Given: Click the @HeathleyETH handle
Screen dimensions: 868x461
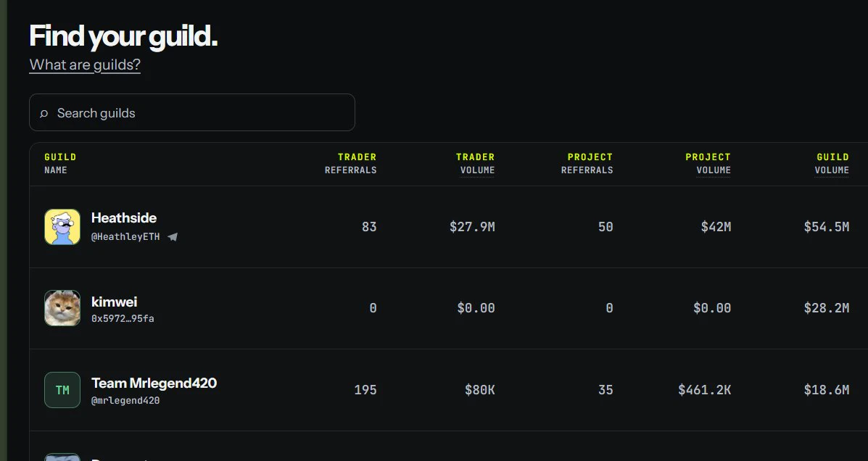Looking at the screenshot, I should click(125, 237).
